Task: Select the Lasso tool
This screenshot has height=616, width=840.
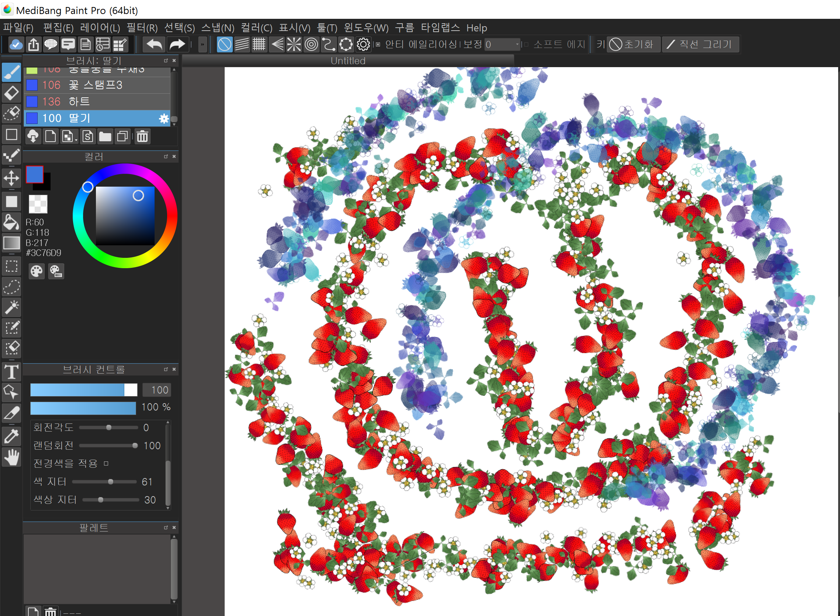Action: pyautogui.click(x=11, y=287)
